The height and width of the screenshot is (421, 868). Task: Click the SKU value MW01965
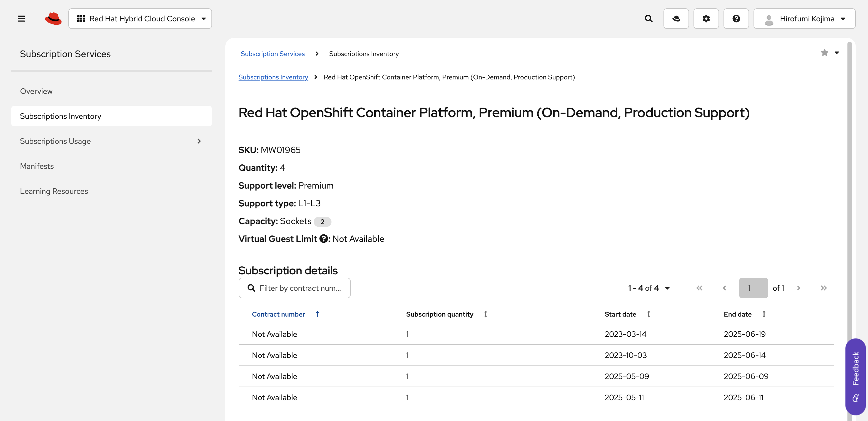[x=280, y=150]
